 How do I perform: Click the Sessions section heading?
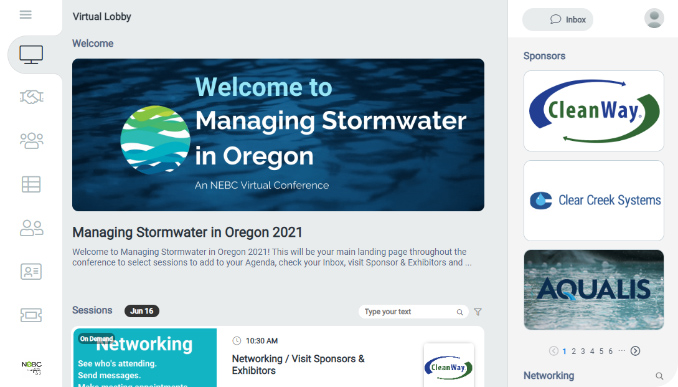click(x=92, y=310)
